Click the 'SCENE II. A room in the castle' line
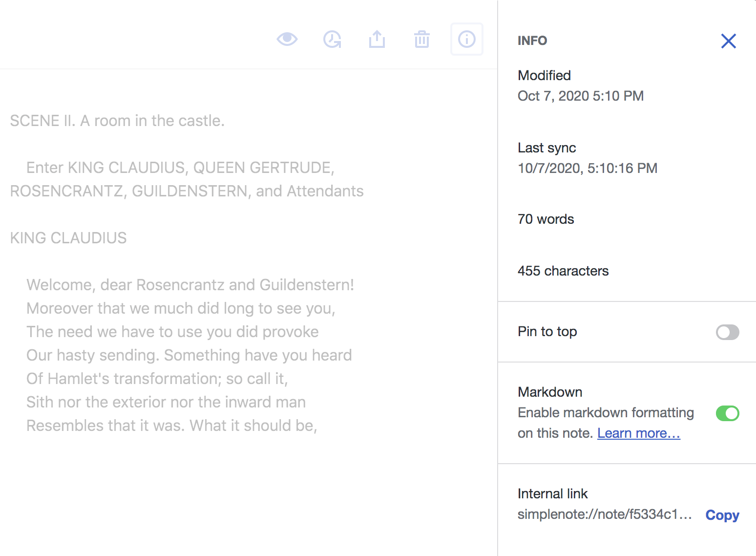 (117, 121)
